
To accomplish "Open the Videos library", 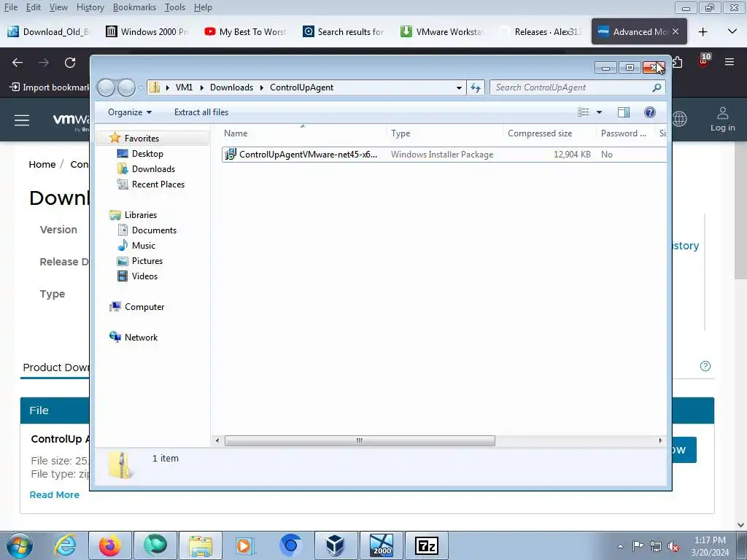I will point(144,276).
